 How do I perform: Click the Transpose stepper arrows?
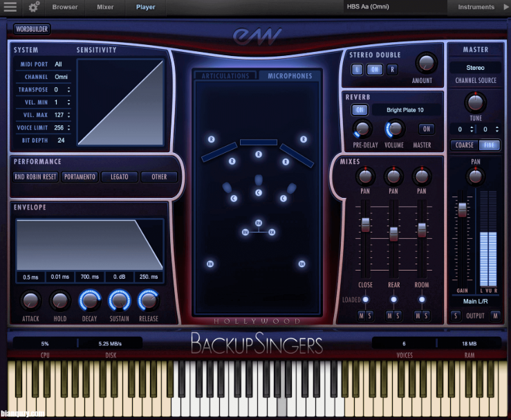point(68,89)
